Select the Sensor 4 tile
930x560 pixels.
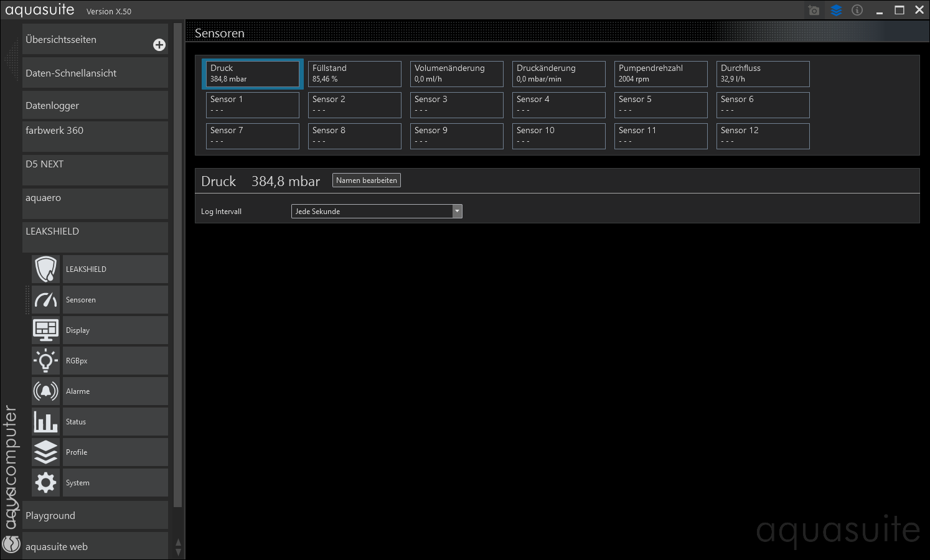click(559, 105)
